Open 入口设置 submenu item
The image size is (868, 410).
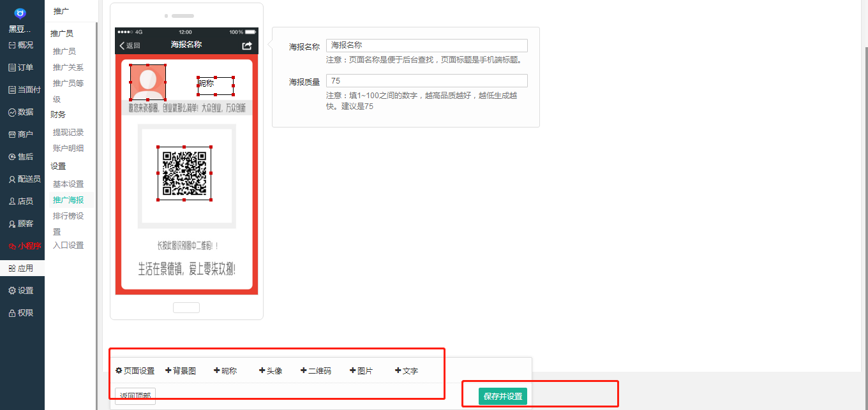(x=68, y=245)
